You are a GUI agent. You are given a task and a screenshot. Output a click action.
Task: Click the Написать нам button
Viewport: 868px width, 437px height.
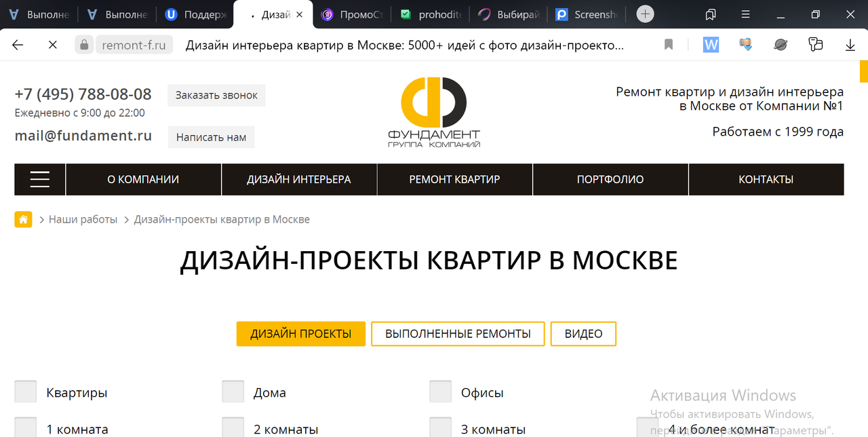(211, 137)
